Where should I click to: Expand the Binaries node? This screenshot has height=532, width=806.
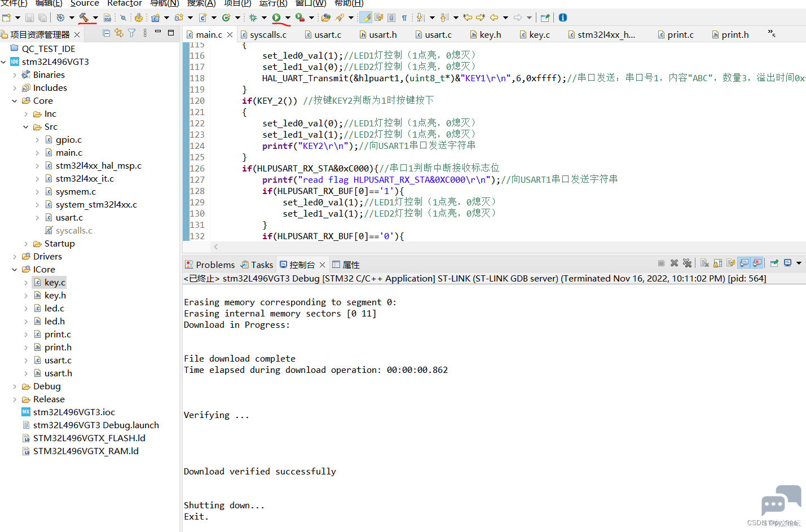click(x=15, y=75)
